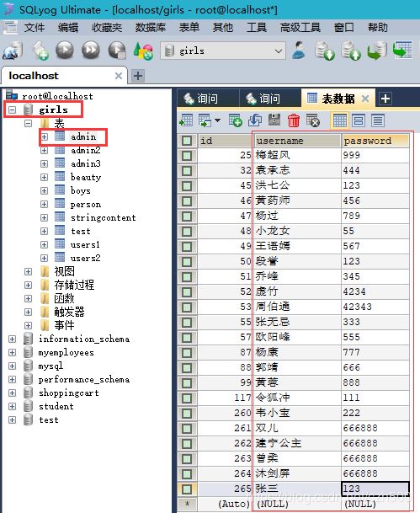The width and height of the screenshot is (420, 513).
Task: Open the 数据库 menu
Action: click(151, 28)
